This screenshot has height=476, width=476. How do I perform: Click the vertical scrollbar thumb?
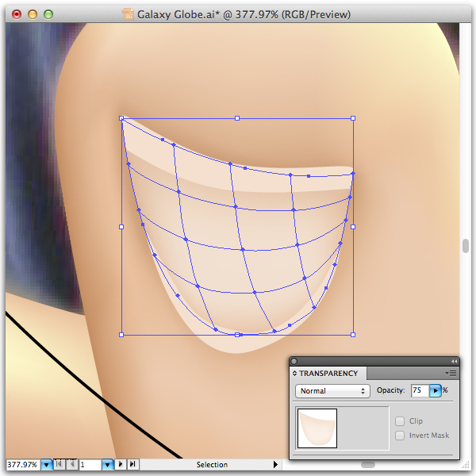pyautogui.click(x=466, y=246)
